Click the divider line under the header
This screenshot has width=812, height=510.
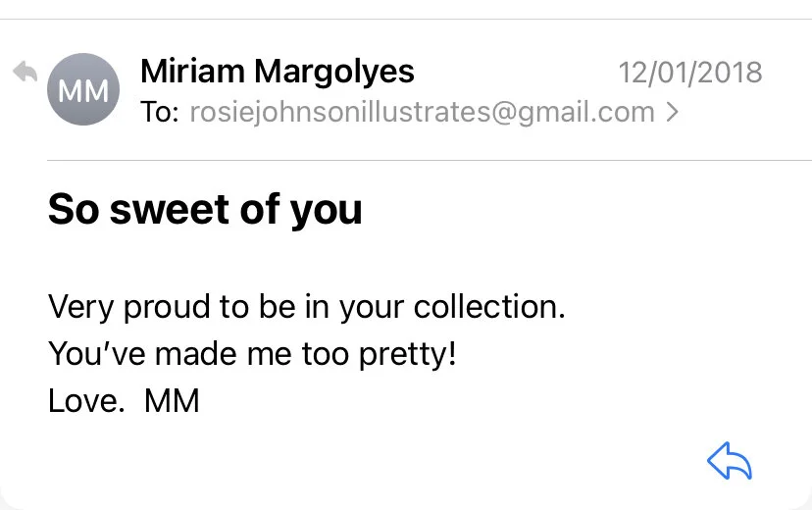430,160
